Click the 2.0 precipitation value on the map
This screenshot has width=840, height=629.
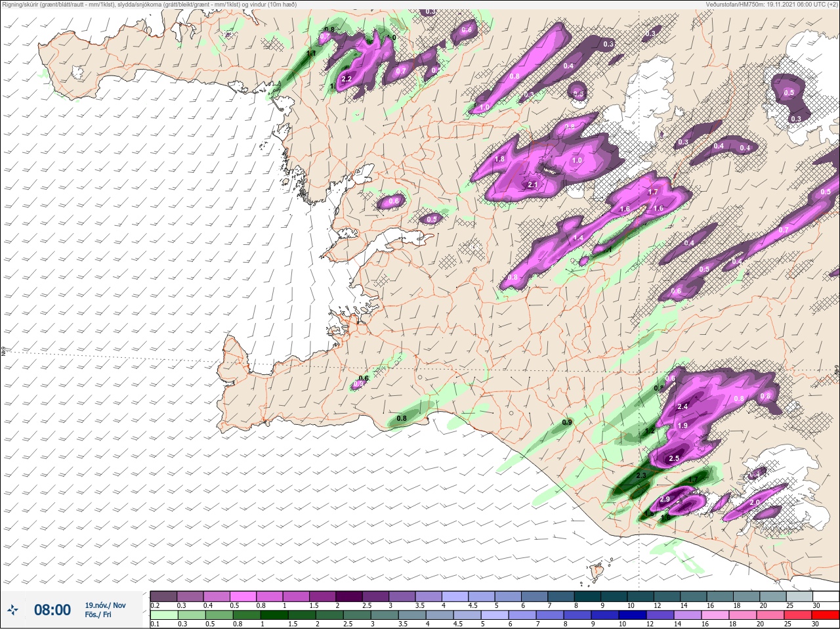[x=754, y=502]
